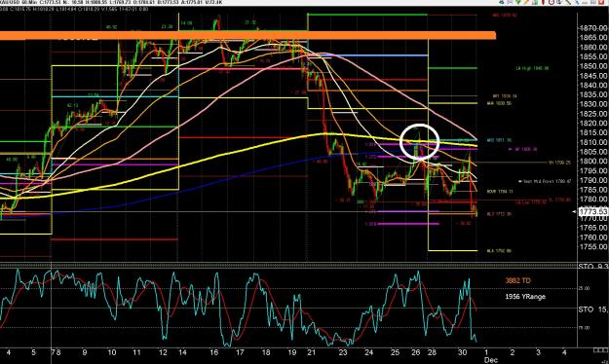The image size is (609, 364).
Task: Click date label 11 on time axis
Action: pyautogui.click(x=136, y=352)
